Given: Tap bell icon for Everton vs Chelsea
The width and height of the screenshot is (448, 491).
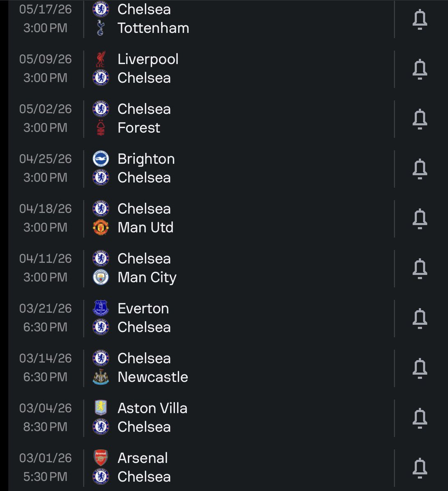Looking at the screenshot, I should (420, 319).
